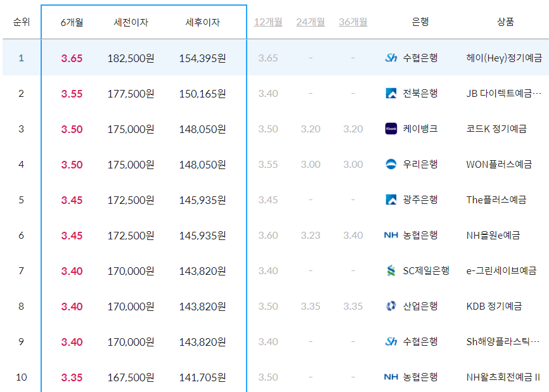Open the JB 다이렉트예금 product
This screenshot has width=549, height=392.
[x=503, y=93]
